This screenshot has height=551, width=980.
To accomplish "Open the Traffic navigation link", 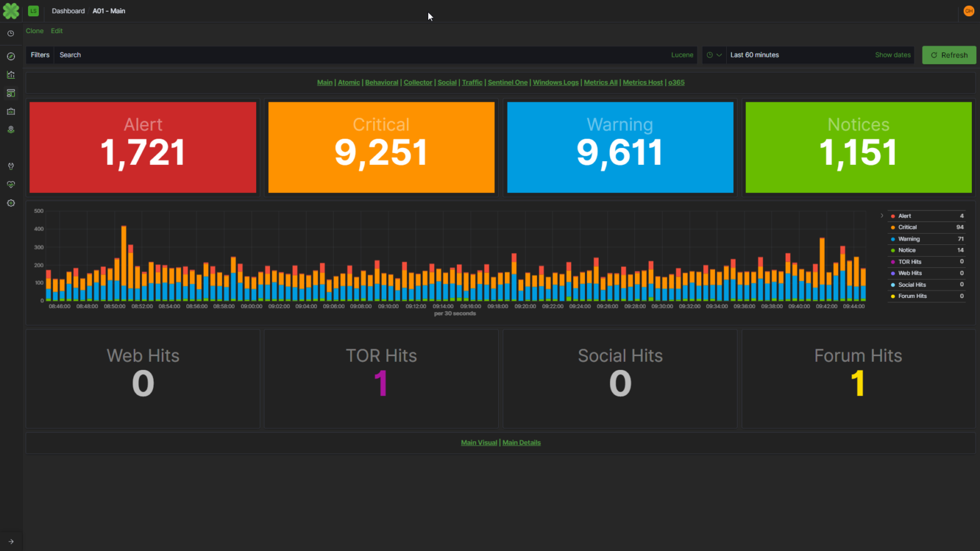I will click(472, 82).
